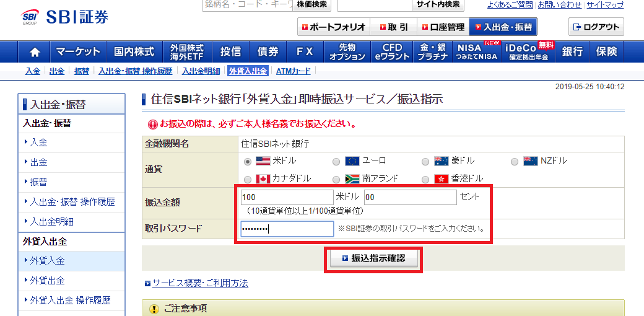Open the 外国株式 海外ETF tab
Viewport: 644px width, 316px height.
point(187,52)
